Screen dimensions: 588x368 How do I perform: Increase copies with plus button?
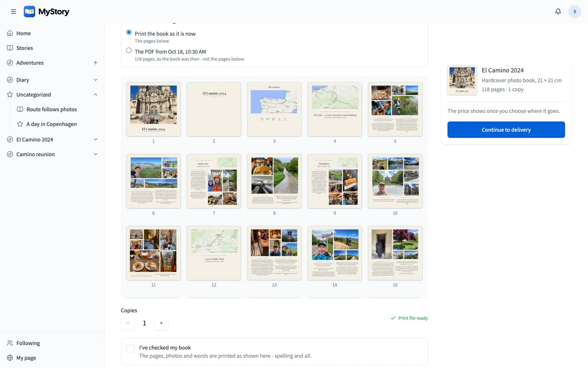tap(161, 323)
